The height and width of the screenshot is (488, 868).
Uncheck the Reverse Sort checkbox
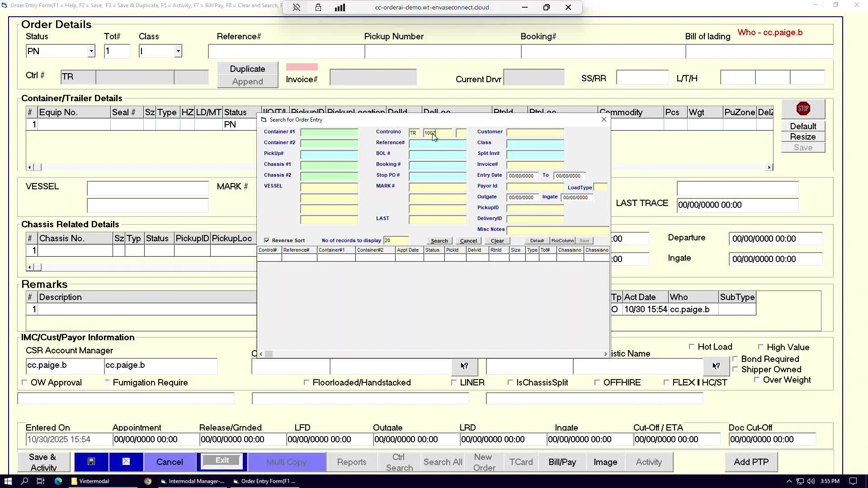click(x=267, y=240)
